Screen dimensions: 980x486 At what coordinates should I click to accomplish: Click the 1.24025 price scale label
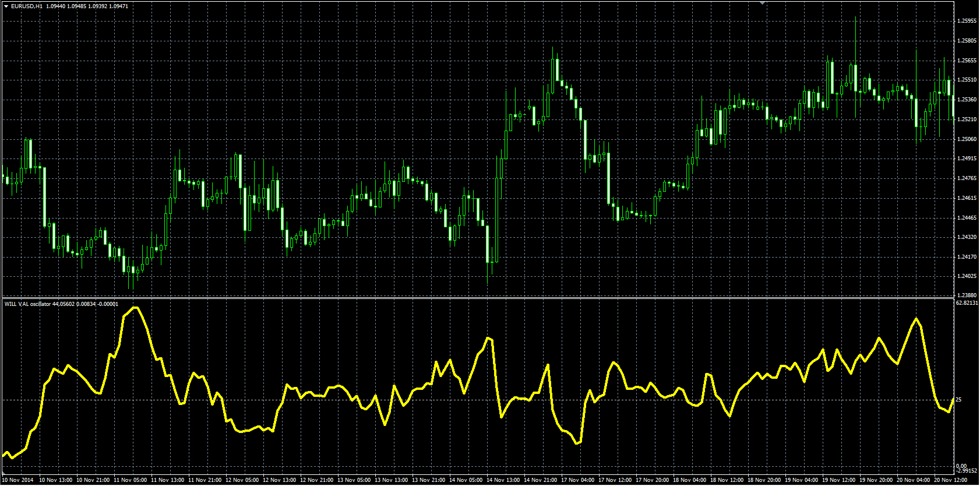click(967, 276)
